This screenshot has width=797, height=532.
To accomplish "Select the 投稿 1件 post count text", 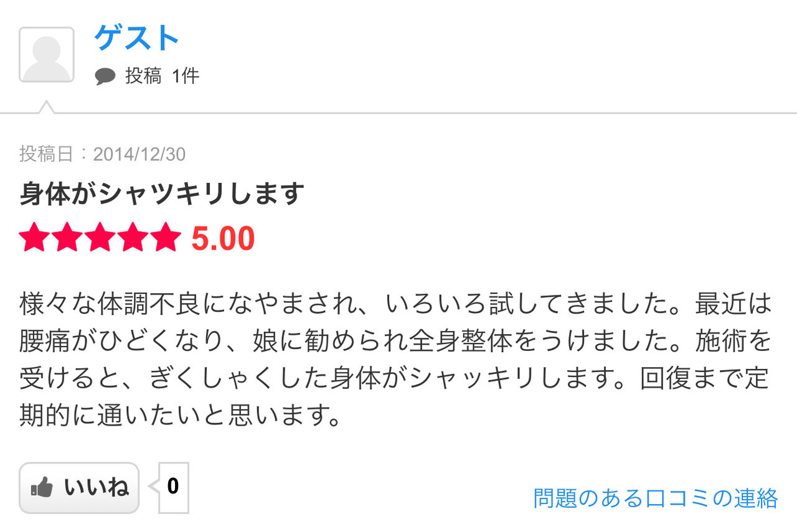I will point(162,76).
